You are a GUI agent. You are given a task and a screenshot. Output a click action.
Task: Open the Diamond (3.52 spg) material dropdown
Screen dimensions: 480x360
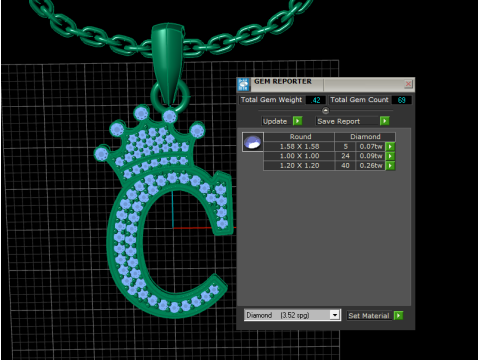(x=335, y=315)
